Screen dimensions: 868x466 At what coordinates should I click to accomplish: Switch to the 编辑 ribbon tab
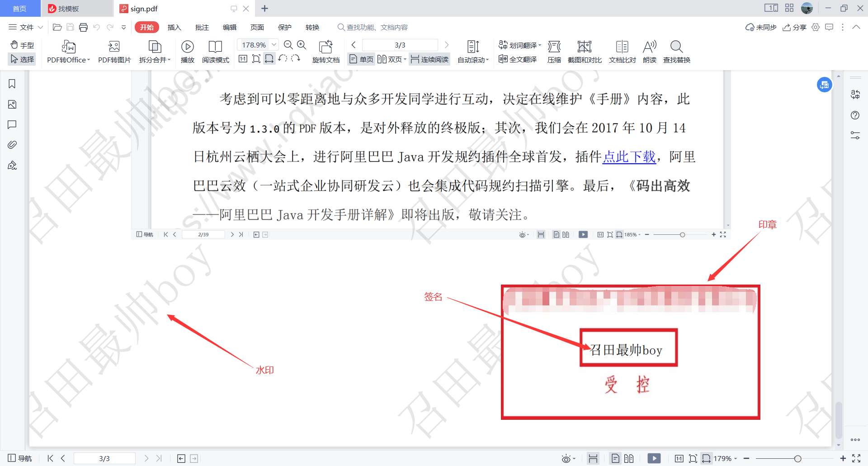click(230, 27)
